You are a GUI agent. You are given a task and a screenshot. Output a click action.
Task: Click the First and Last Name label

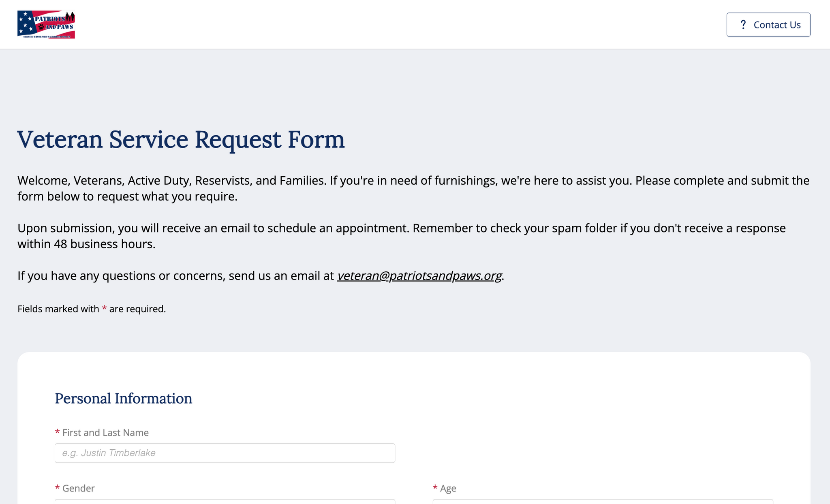pos(105,433)
